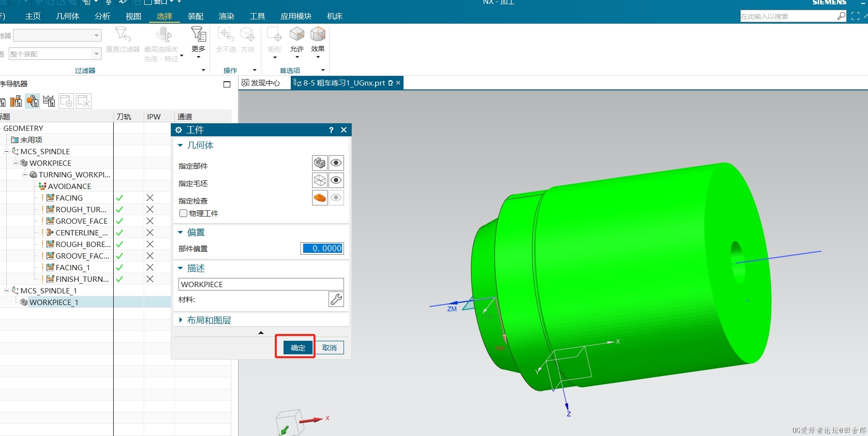
Task: Select the FINISH_TURN... operation
Action: [x=82, y=279]
